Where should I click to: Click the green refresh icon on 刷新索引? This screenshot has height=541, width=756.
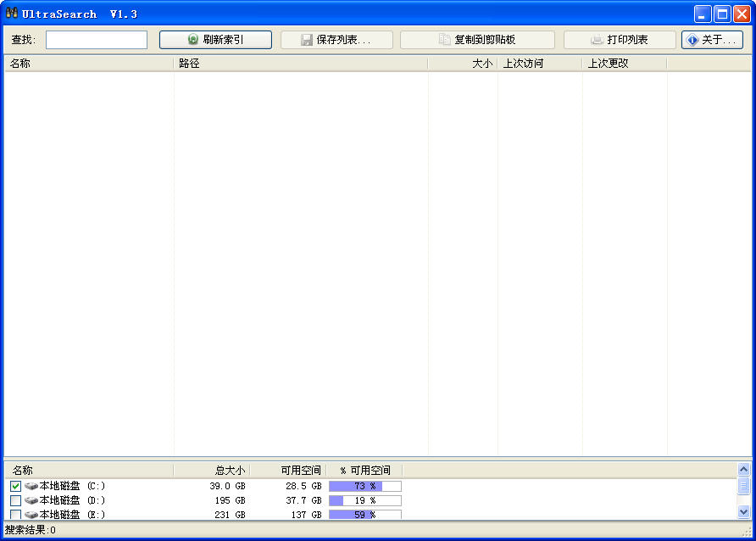click(193, 40)
